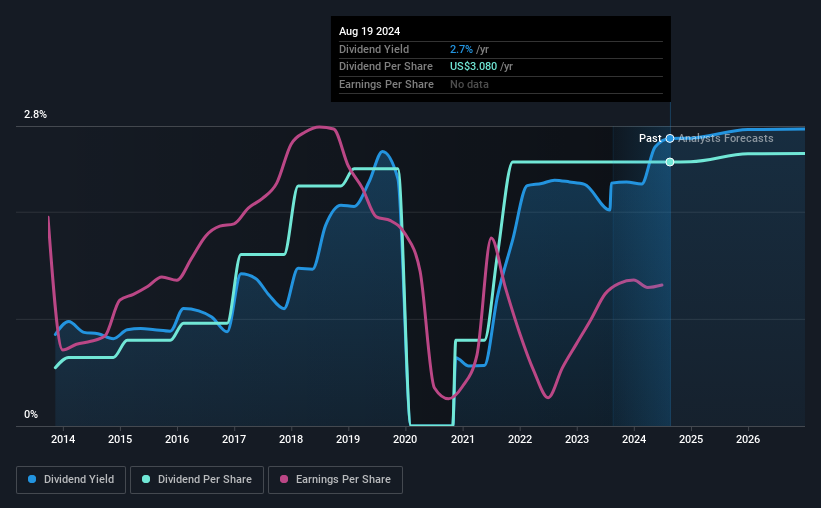Click the 2015 label on the x-axis
821x508 pixels.
120,439
